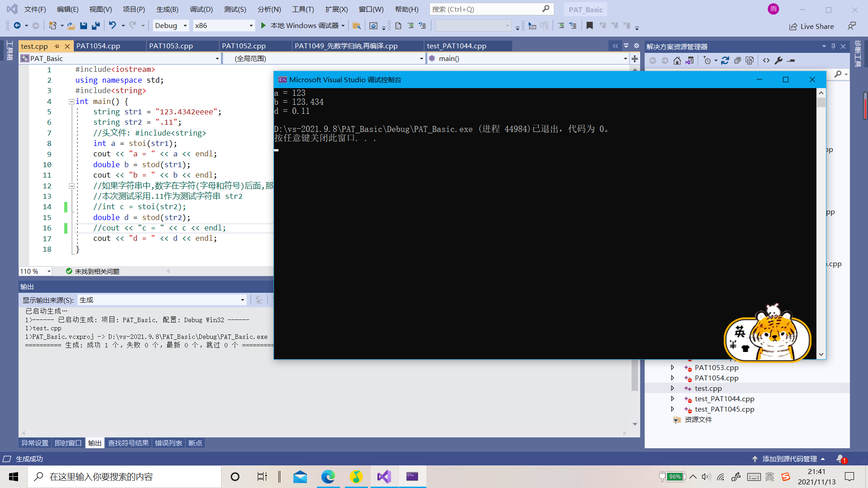
Task: Click the Live Share button
Action: (x=811, y=26)
